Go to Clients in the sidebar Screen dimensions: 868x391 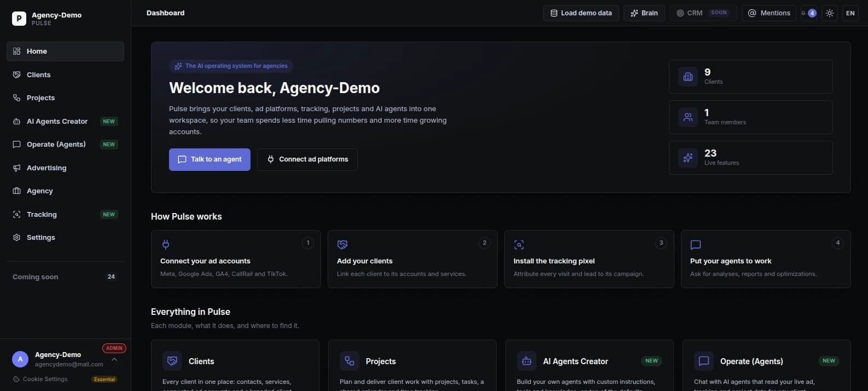click(65, 74)
